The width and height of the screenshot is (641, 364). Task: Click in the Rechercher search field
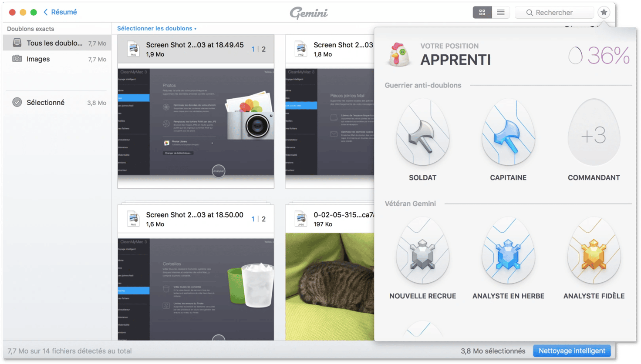554,13
